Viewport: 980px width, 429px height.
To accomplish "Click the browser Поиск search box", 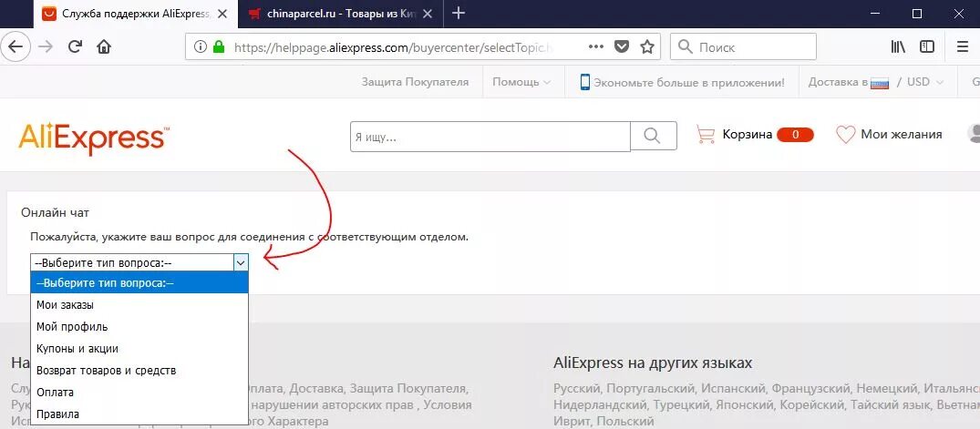I will click(x=743, y=46).
